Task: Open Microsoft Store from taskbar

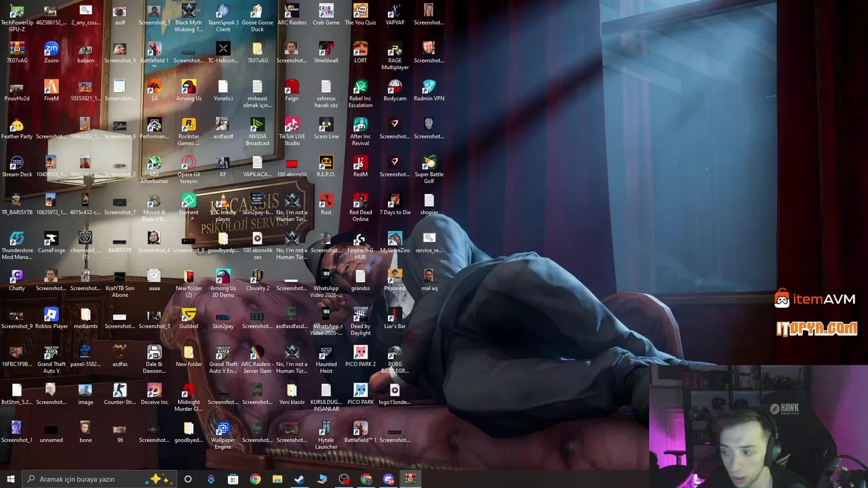Action: [x=233, y=479]
